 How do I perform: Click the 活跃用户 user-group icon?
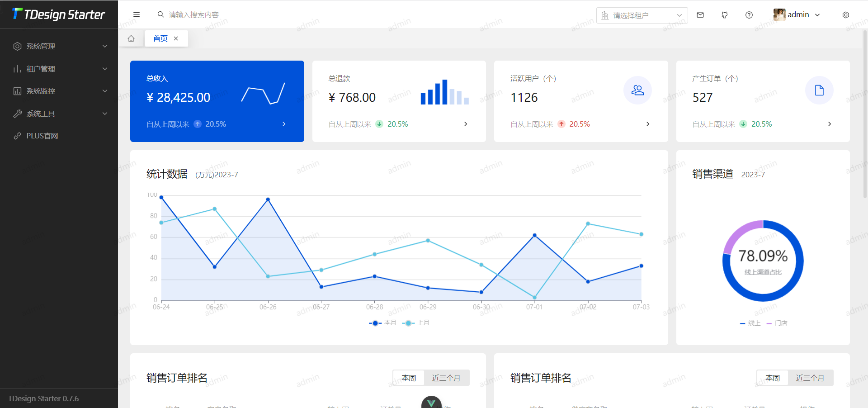coord(637,90)
